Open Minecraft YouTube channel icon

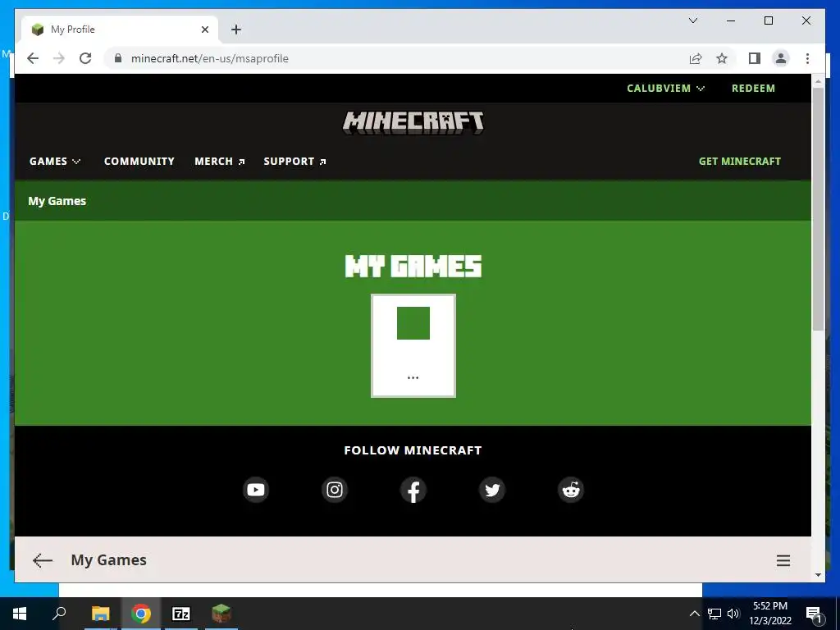(256, 490)
